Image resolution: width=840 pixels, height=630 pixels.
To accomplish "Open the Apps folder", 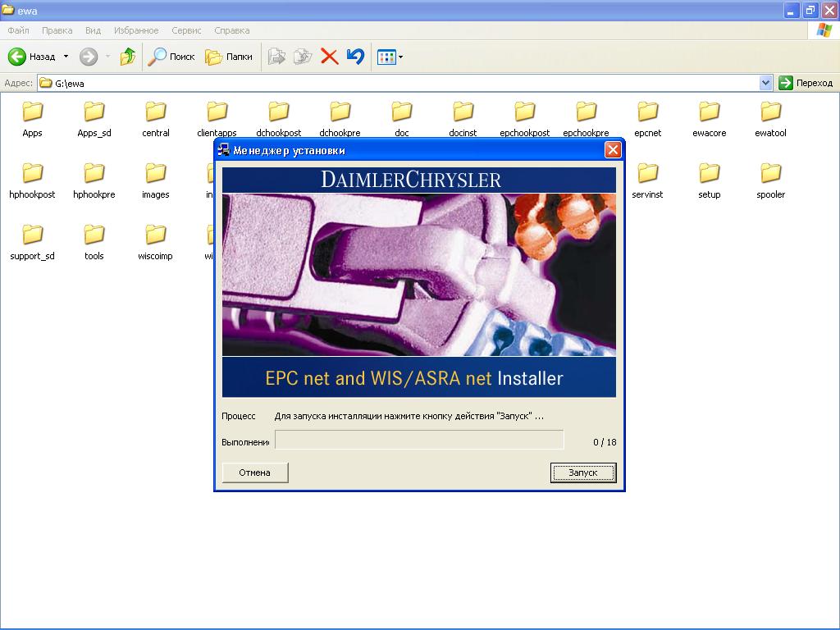I will (x=32, y=119).
